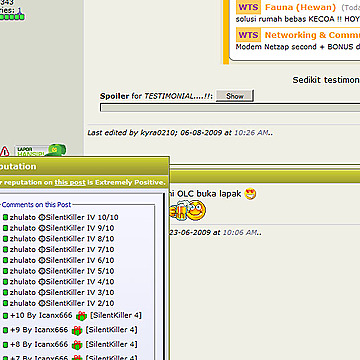Follow the 'this post' reputation link
Viewport: 360px width, 360px height.
pyautogui.click(x=70, y=183)
